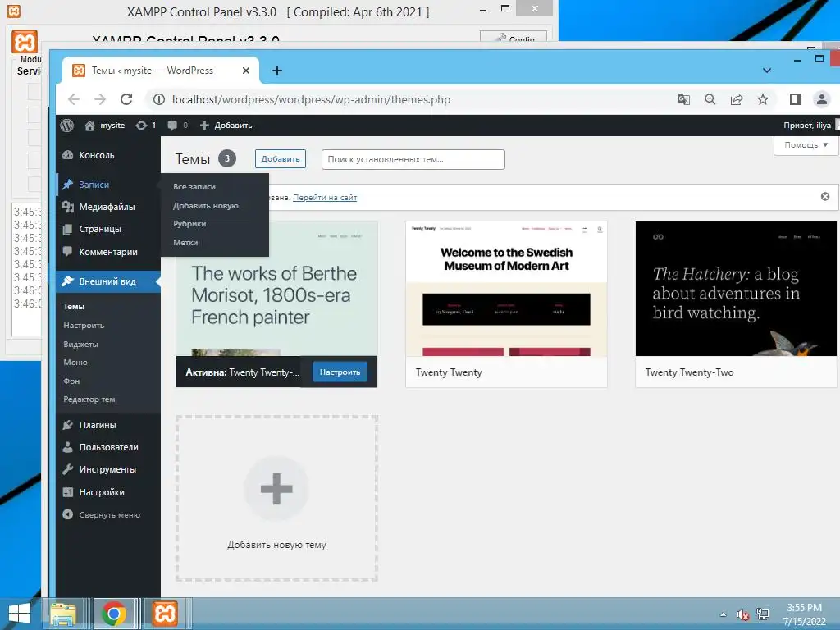
Task: Open Меню submenu item
Action: click(x=75, y=362)
